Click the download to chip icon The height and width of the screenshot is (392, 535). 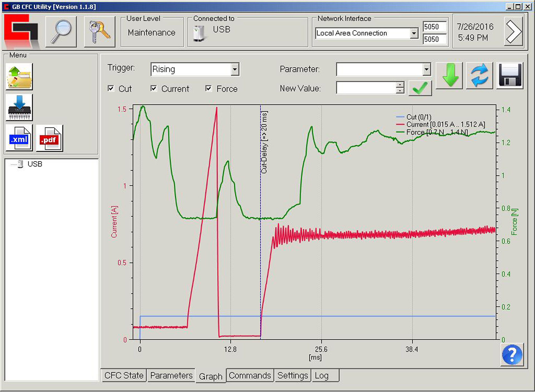coord(19,107)
